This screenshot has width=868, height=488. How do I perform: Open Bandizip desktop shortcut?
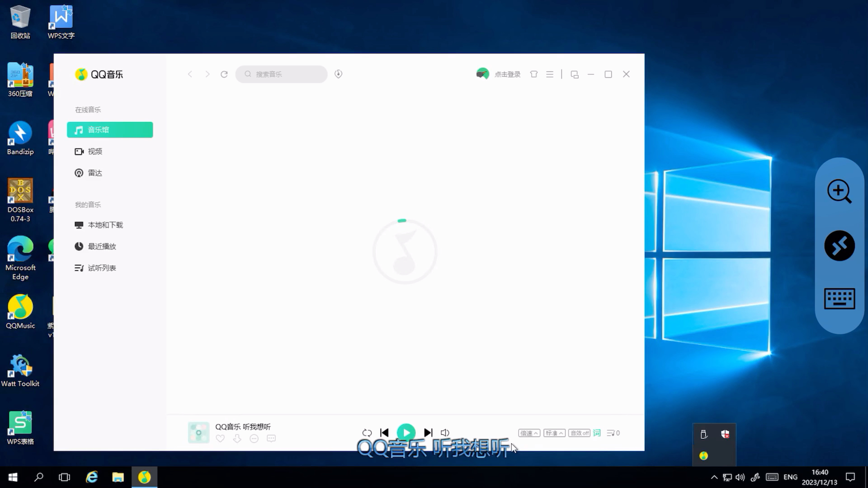(20, 138)
